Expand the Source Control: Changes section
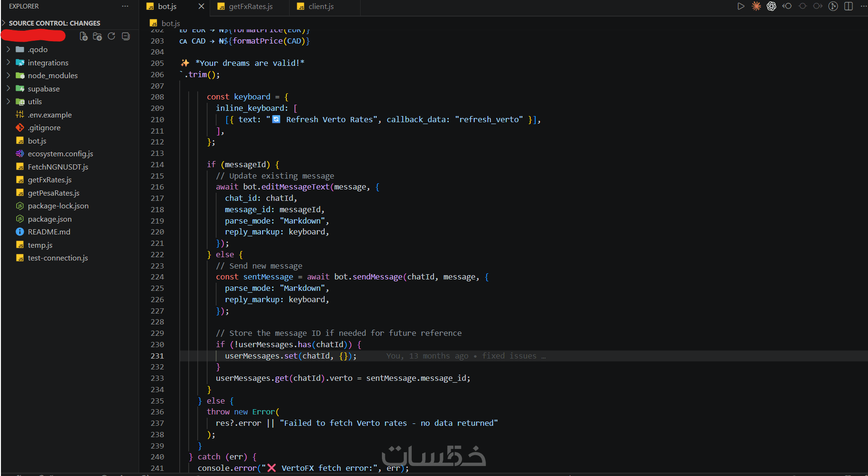 coord(54,23)
